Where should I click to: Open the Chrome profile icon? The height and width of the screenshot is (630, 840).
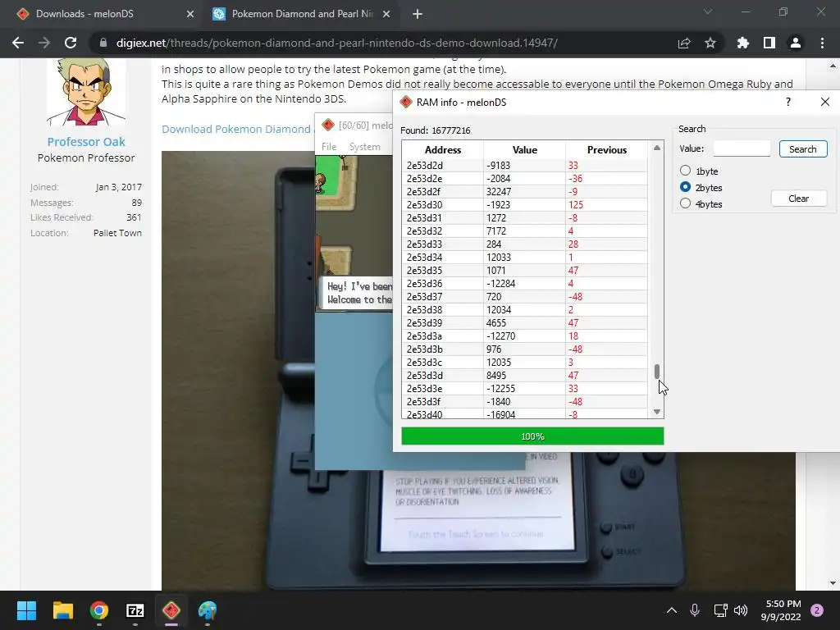(x=796, y=43)
